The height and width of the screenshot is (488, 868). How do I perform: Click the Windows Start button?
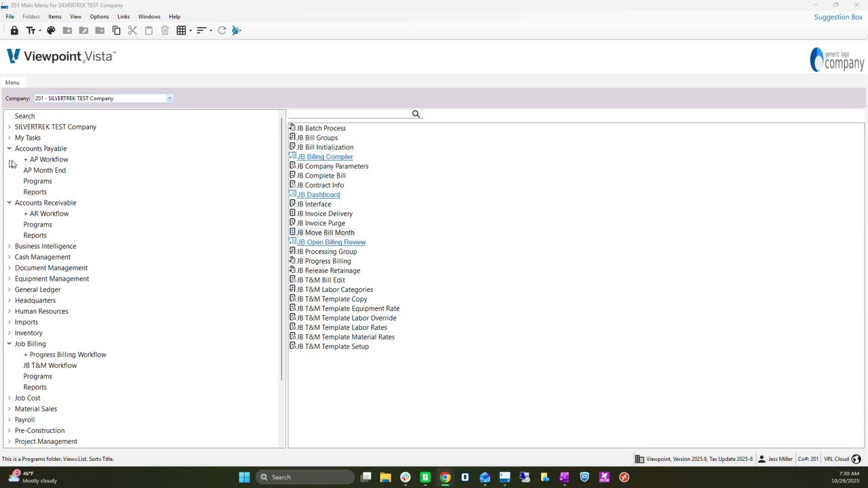coord(244,477)
